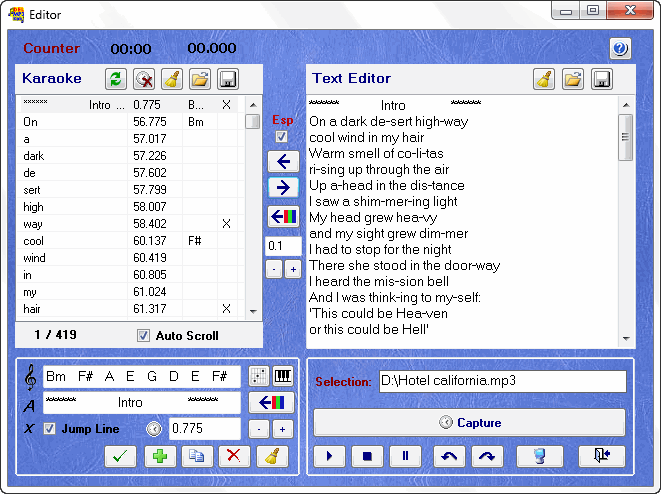Click Text Editor scrollbar thumb
Screen dimensions: 661x494
(x=626, y=137)
